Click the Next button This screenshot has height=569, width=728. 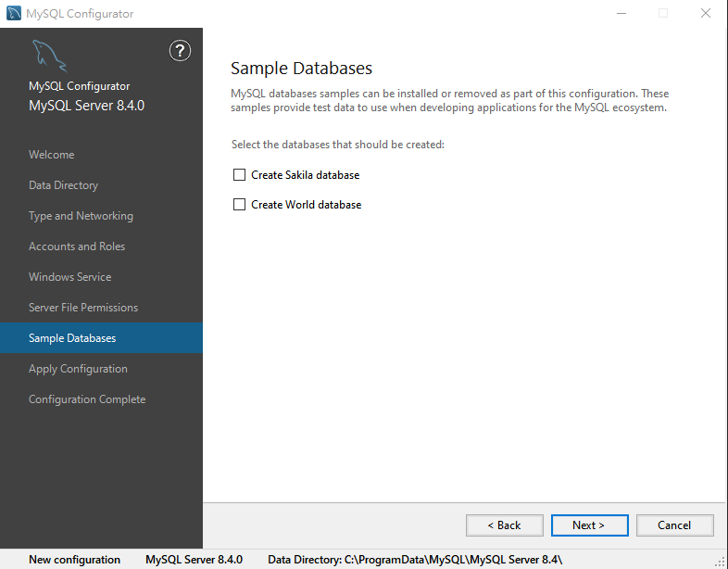pyautogui.click(x=590, y=525)
